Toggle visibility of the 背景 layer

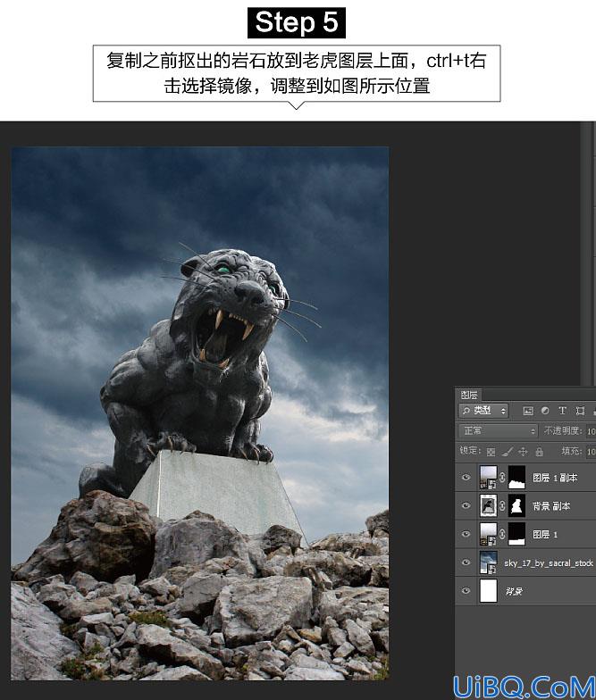pyautogui.click(x=466, y=591)
